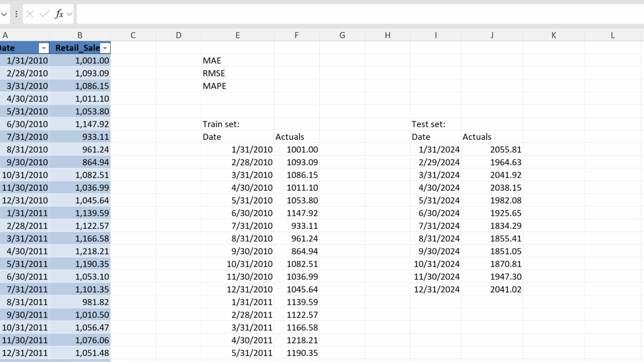644x362 pixels.
Task: Click the Insert Function fx icon
Action: tap(59, 14)
